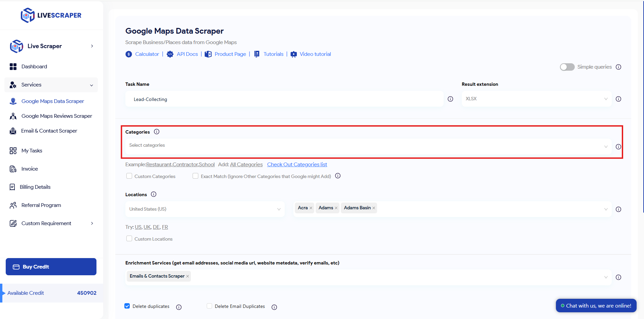The image size is (644, 319).
Task: Click the Available Credit 450902 row
Action: click(x=52, y=293)
